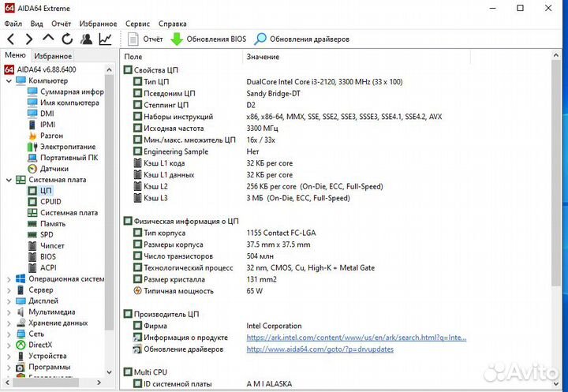Open the graph chart toolbar icon

106,39
